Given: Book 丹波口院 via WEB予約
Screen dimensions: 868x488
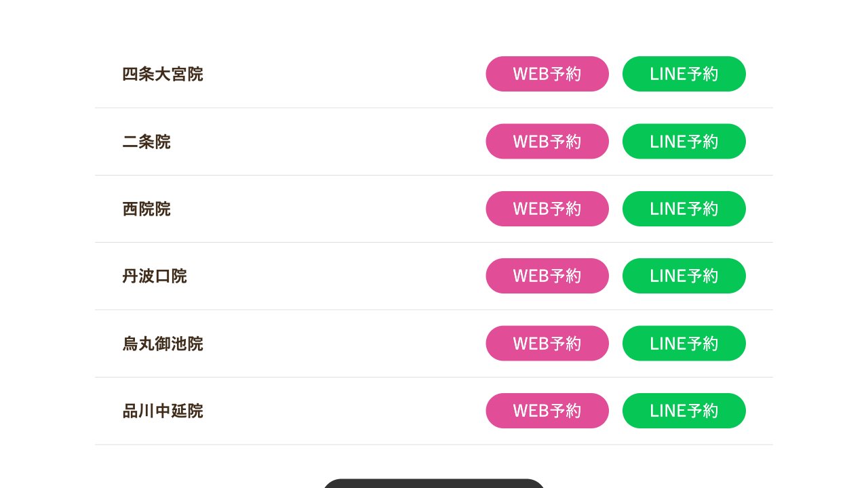Looking at the screenshot, I should (547, 276).
